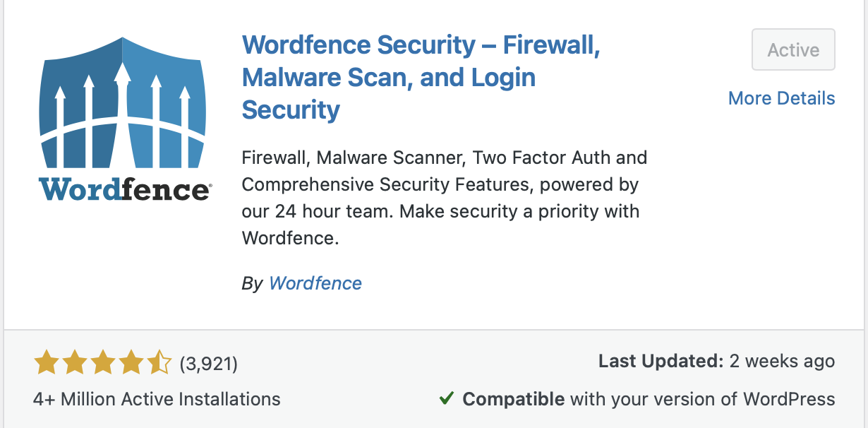This screenshot has width=868, height=428.
Task: Click the Last Updated label
Action: (661, 362)
